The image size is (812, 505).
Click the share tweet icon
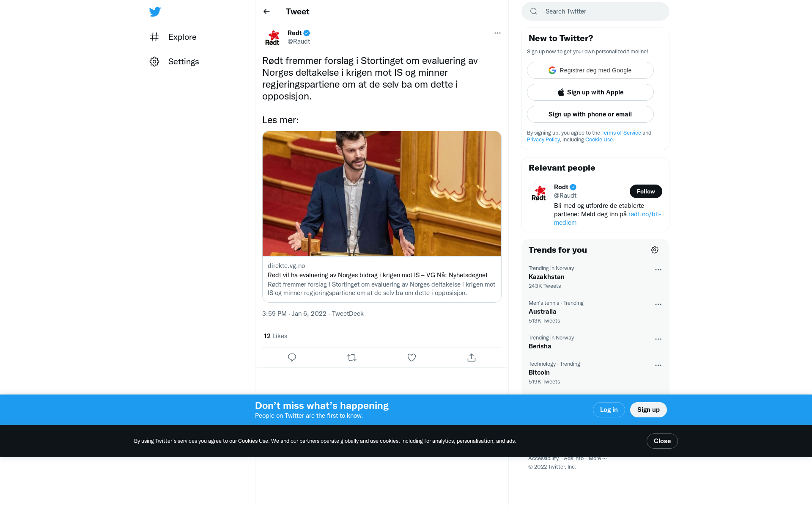pos(472,358)
